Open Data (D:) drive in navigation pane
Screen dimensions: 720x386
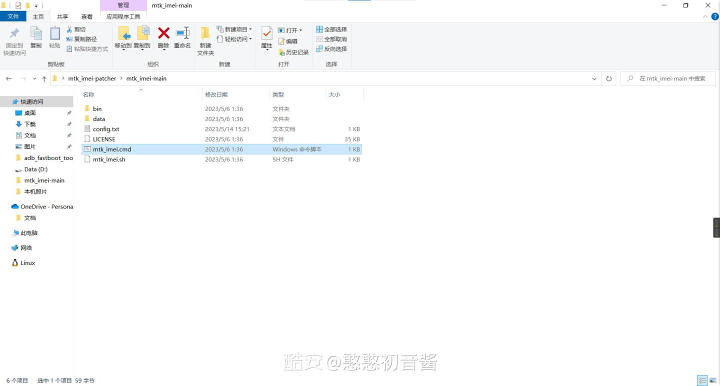35,169
